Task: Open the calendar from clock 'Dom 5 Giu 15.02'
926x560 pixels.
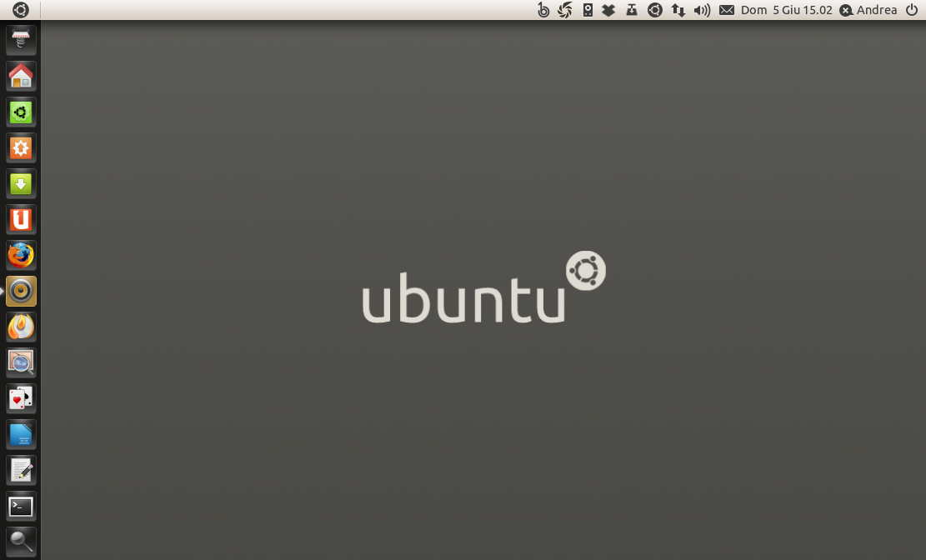Action: [x=787, y=10]
